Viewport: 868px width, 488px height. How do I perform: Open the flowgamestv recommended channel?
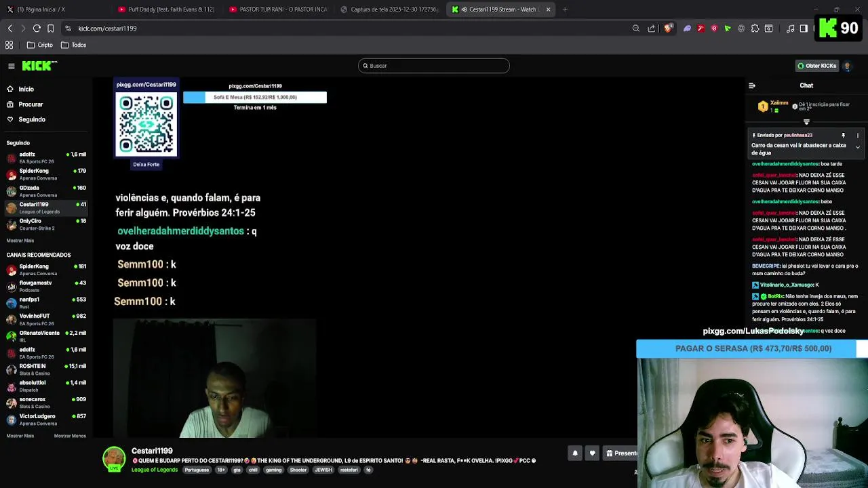(x=46, y=286)
